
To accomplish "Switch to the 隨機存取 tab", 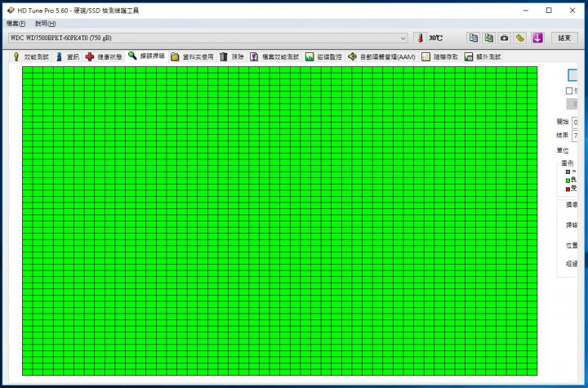I will click(x=440, y=56).
